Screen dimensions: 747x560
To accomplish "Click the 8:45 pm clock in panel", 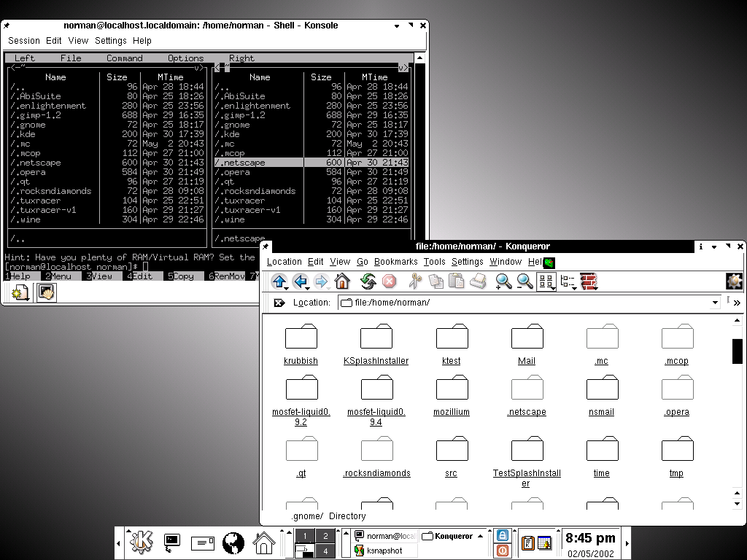I will (x=590, y=537).
